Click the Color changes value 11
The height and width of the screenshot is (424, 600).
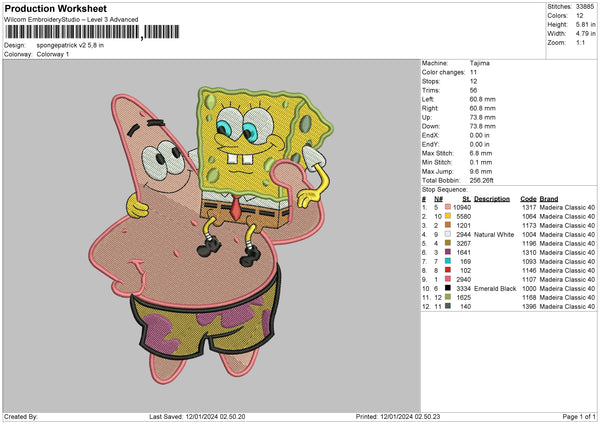[473, 72]
